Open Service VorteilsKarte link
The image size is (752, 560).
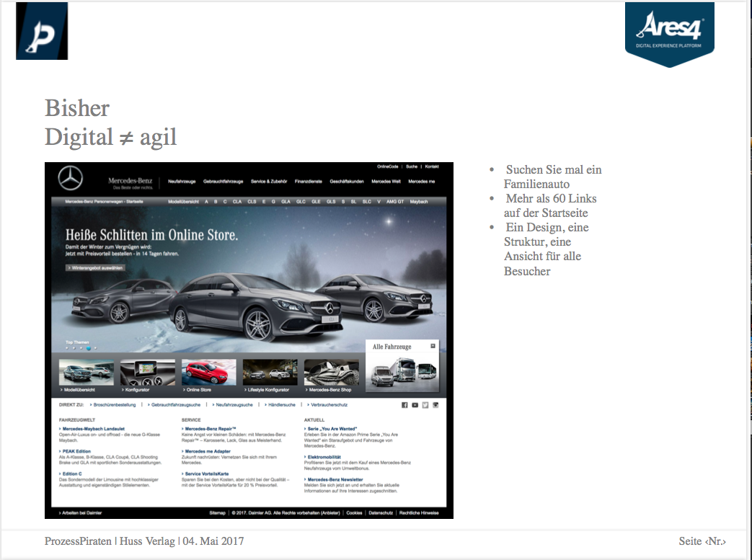207,474
